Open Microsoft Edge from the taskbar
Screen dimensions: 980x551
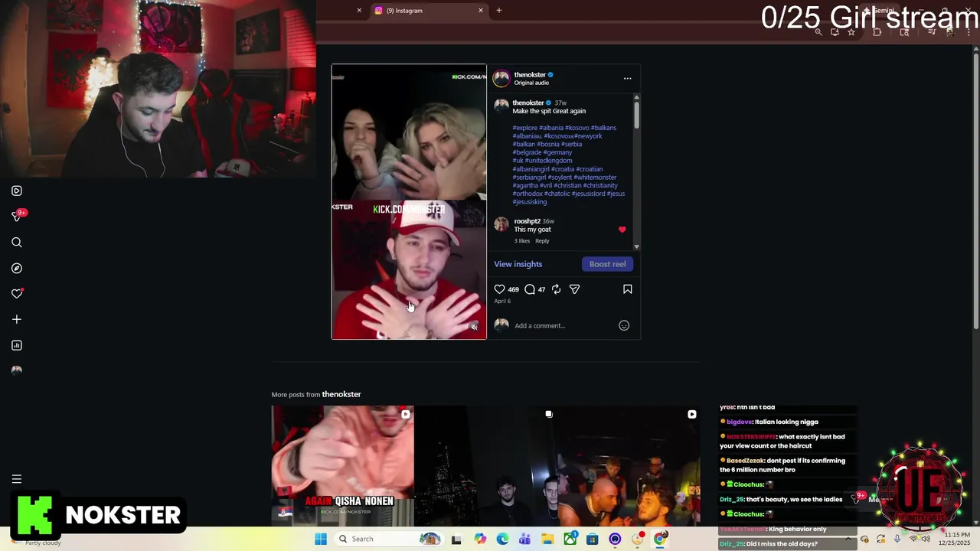503,539
